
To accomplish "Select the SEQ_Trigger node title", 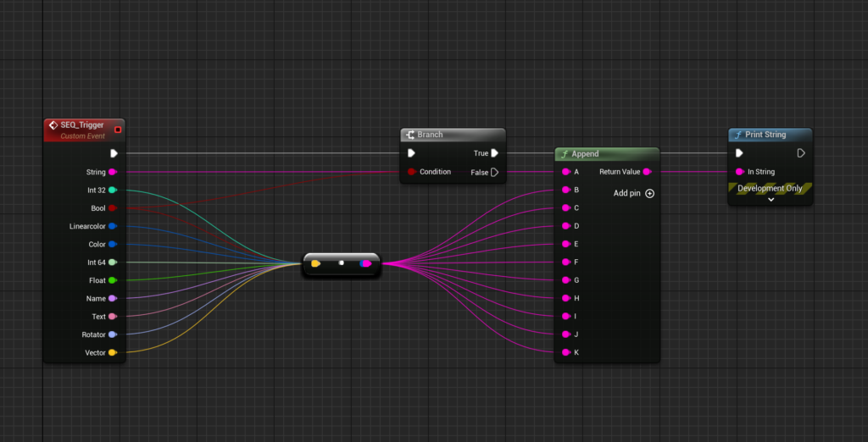I will click(x=82, y=125).
